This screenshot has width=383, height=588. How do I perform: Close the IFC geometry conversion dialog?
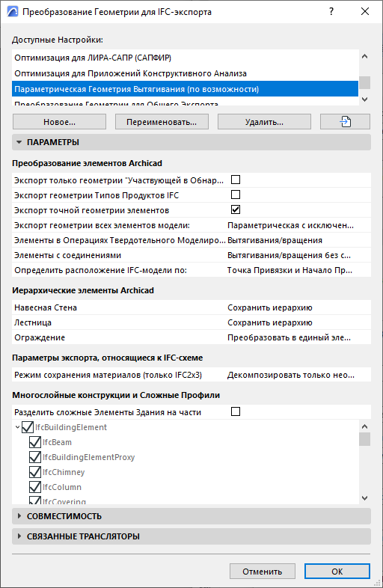point(365,12)
